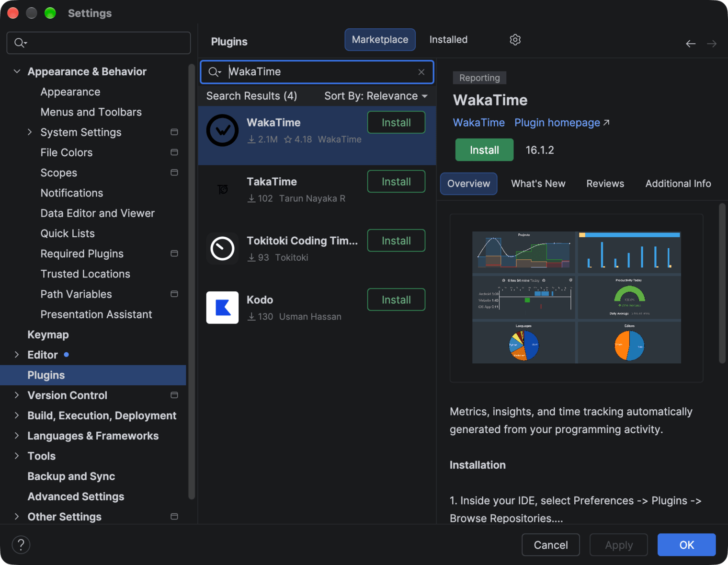Click the project-level icon beside Version Control
This screenshot has height=565, width=728.
174,395
